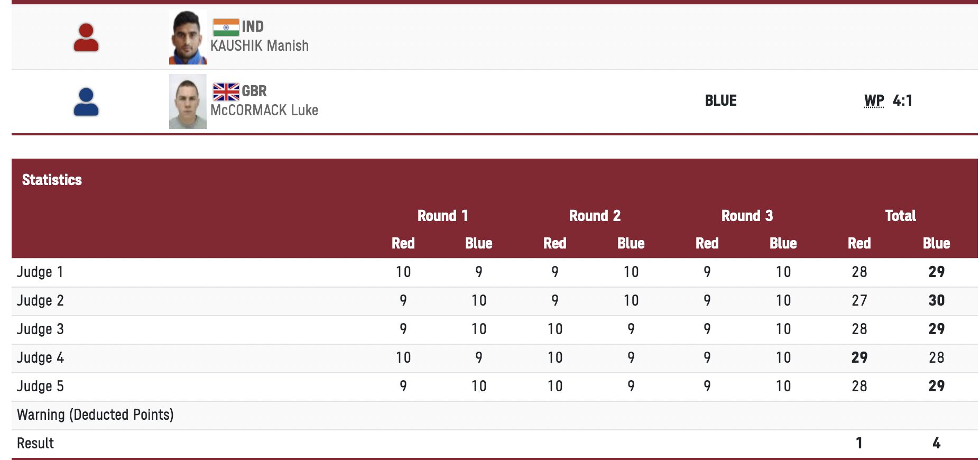Click the Total column header

tap(900, 216)
